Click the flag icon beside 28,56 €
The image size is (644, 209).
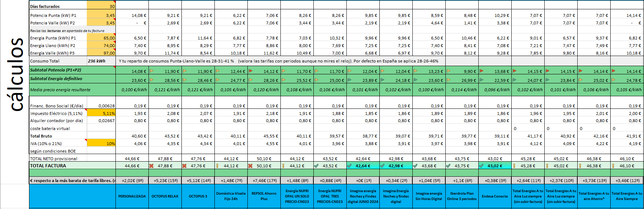pos(151,80)
